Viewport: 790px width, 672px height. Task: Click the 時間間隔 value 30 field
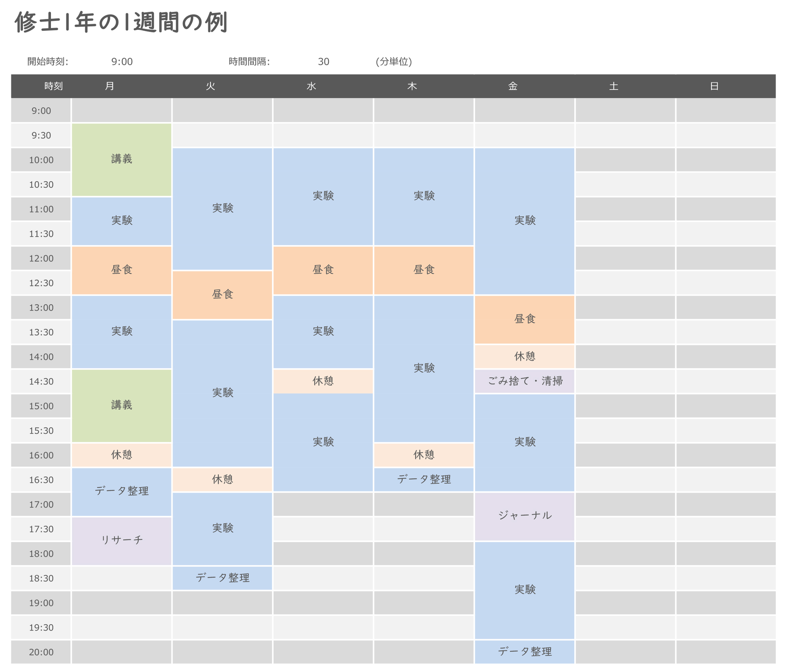click(323, 62)
